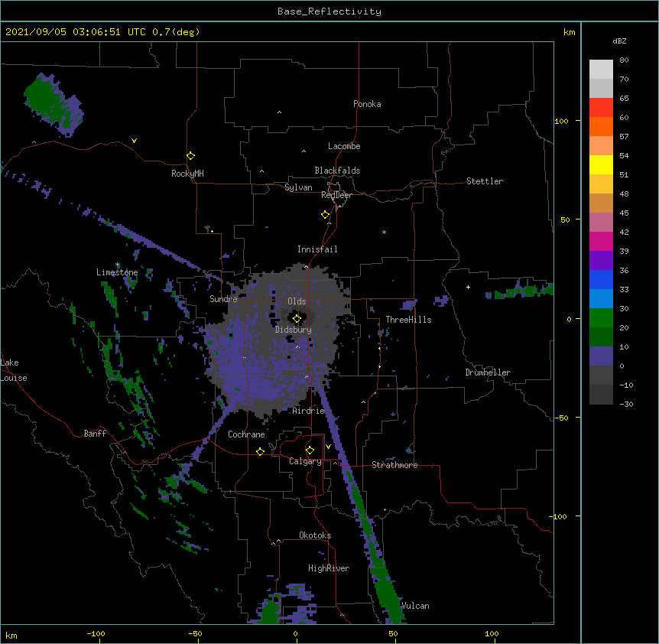Click the Airdrie label
This screenshot has width=659, height=644.
[x=308, y=411]
